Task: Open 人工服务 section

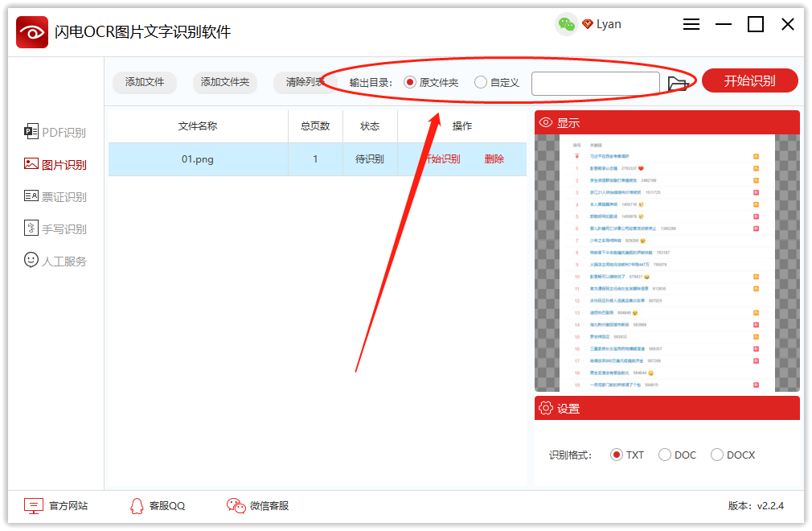Action: 55,261
